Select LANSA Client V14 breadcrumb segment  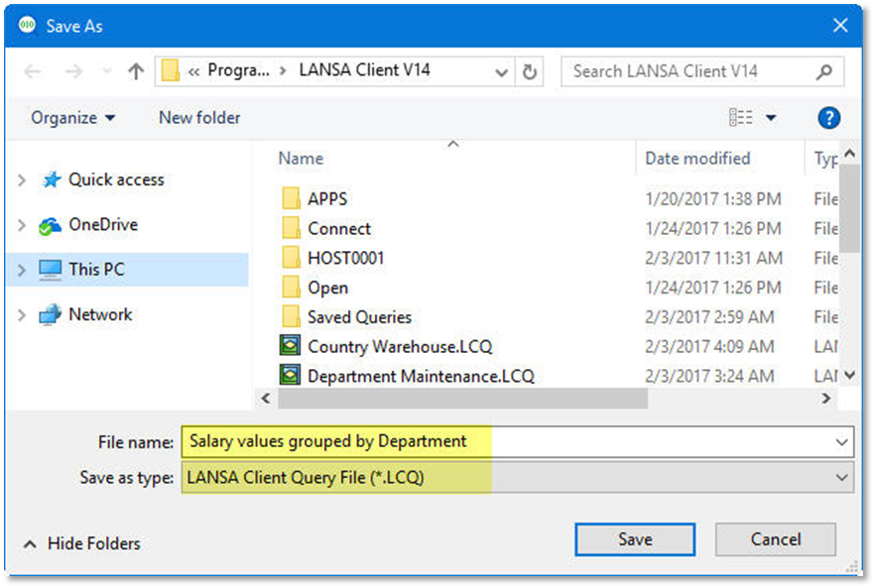[364, 70]
